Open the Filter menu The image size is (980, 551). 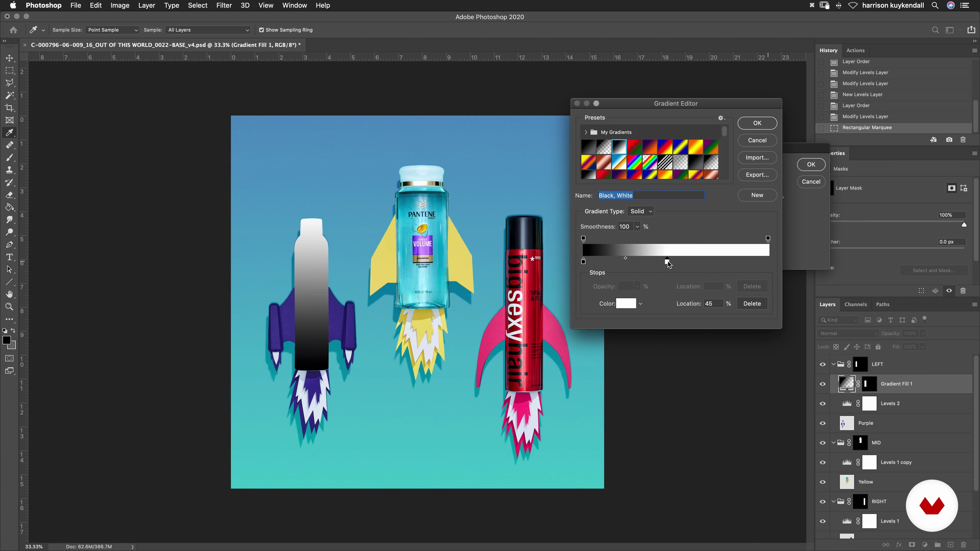coord(224,5)
